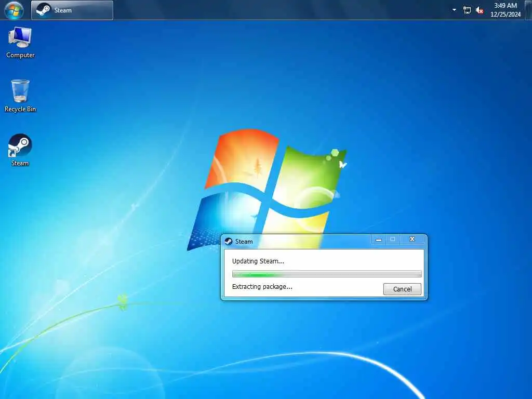This screenshot has width=532, height=399.
Task: Click the disabled maximize button in the Steam dialog
Action: 393,239
